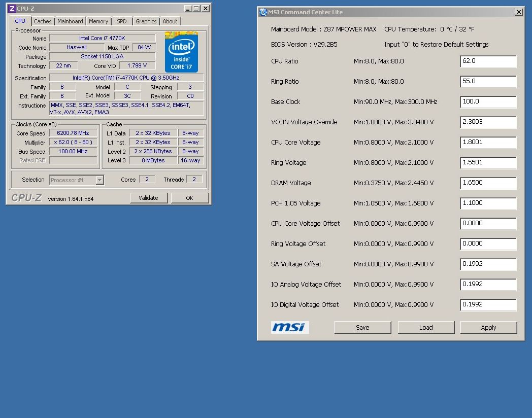Image resolution: width=532 pixels, height=418 pixels.
Task: Click the MSI Command Center title icon
Action: click(263, 12)
